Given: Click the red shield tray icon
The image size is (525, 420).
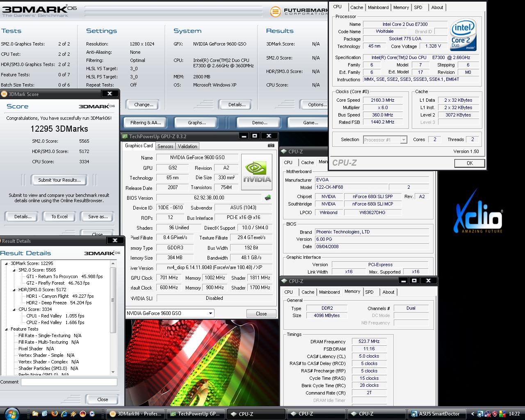Looking at the screenshot, I should (495, 414).
